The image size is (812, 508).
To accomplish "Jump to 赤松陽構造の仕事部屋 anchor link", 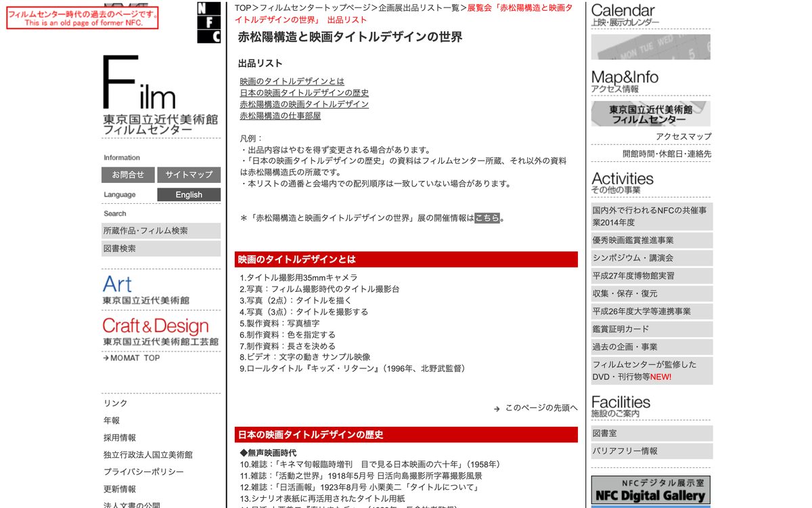I will pos(280,116).
